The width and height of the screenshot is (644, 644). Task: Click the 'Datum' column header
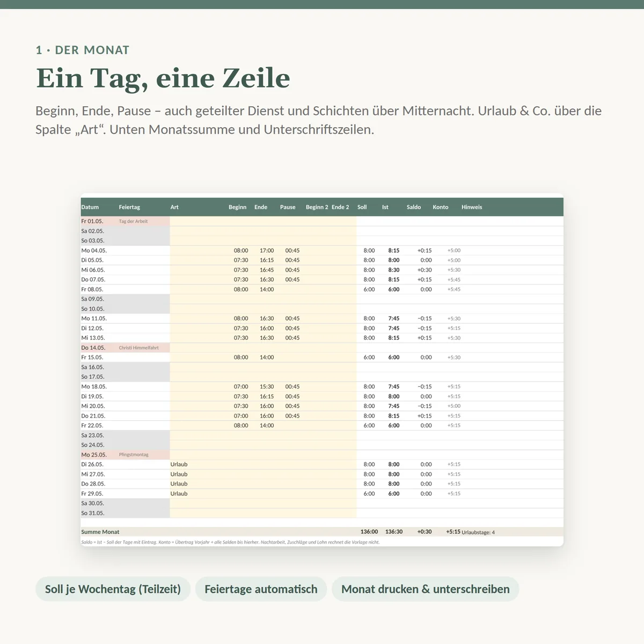pyautogui.click(x=90, y=207)
